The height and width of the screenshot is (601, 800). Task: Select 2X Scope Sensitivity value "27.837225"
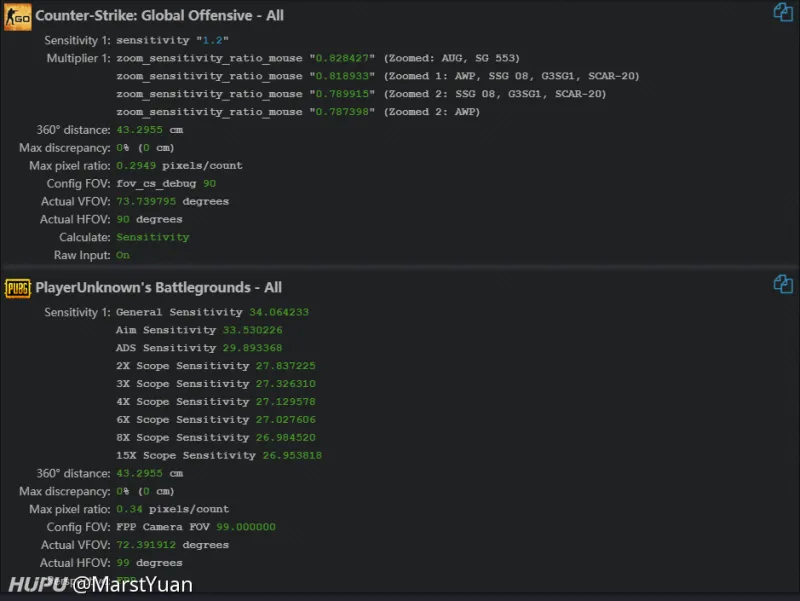pos(286,366)
